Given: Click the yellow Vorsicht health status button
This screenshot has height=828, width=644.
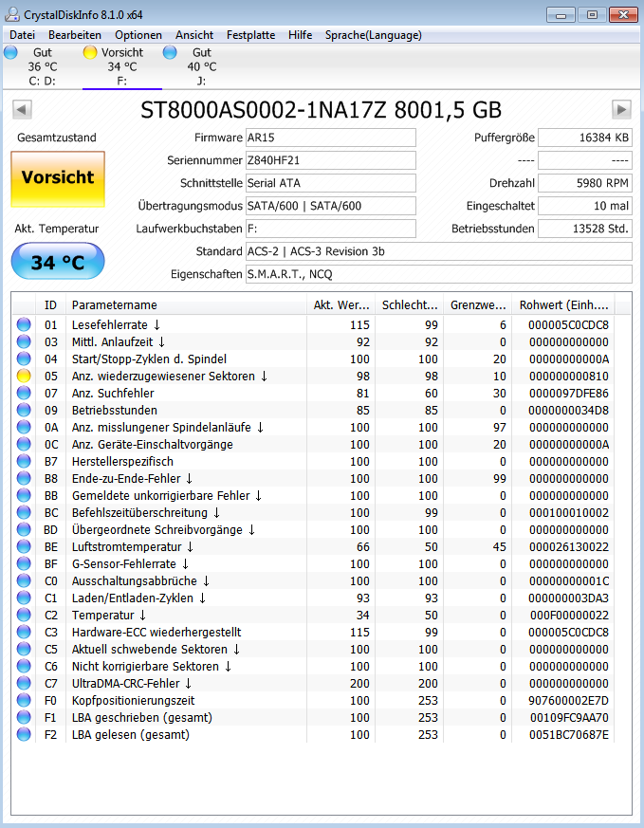Looking at the screenshot, I should (58, 178).
